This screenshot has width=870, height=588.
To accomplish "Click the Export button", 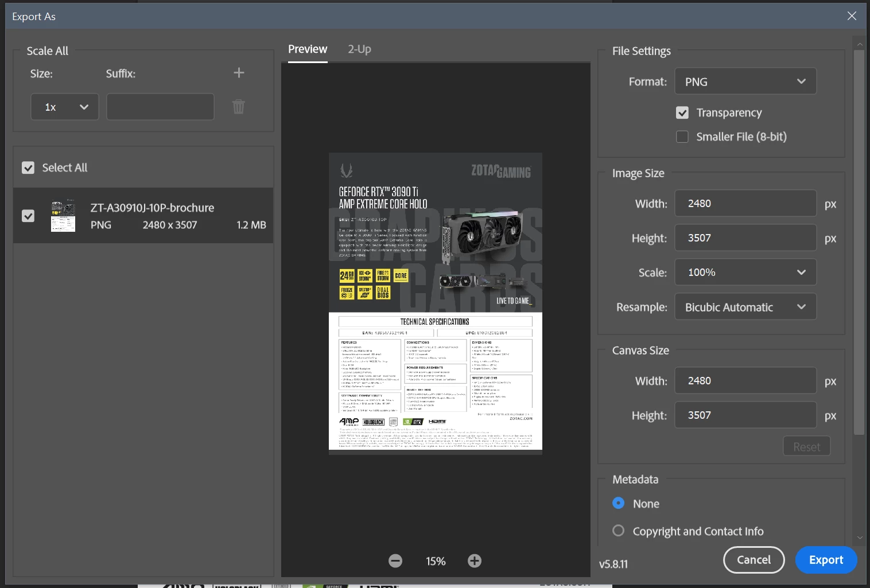I will [826, 560].
